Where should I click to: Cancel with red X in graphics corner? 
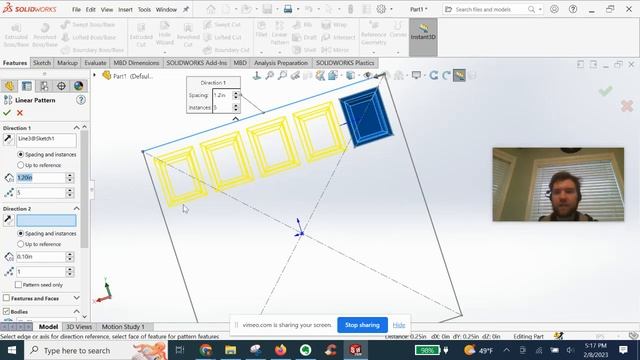pos(627,106)
